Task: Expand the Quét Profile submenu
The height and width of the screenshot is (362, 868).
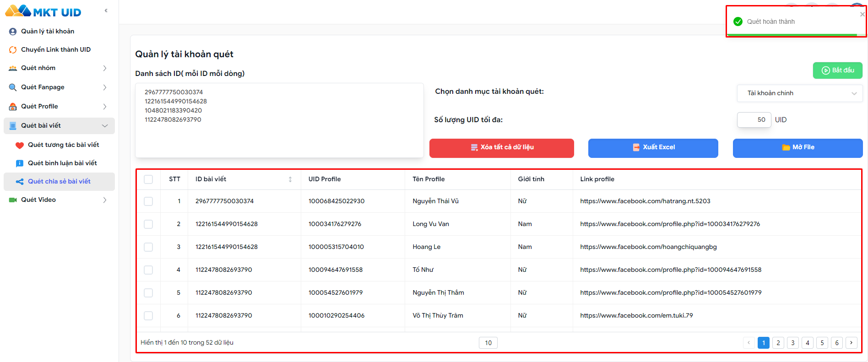Action: click(105, 107)
